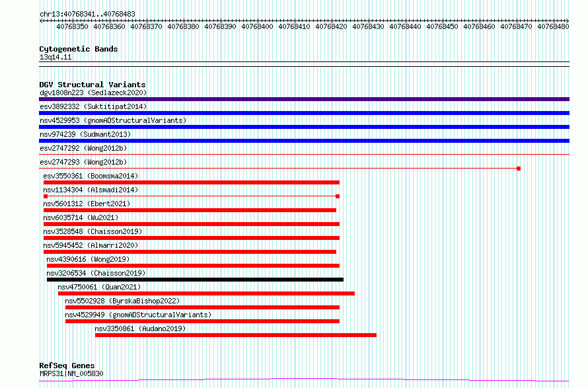Click the RefSeq Genes track title
The width and height of the screenshot is (588, 388).
coord(67,366)
